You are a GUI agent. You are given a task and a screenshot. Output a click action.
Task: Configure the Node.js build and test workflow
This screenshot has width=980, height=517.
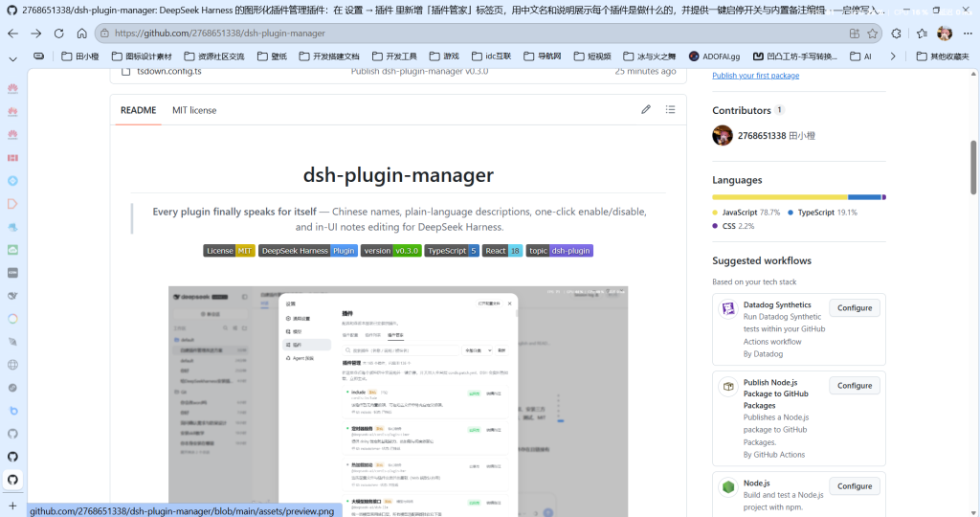click(855, 485)
